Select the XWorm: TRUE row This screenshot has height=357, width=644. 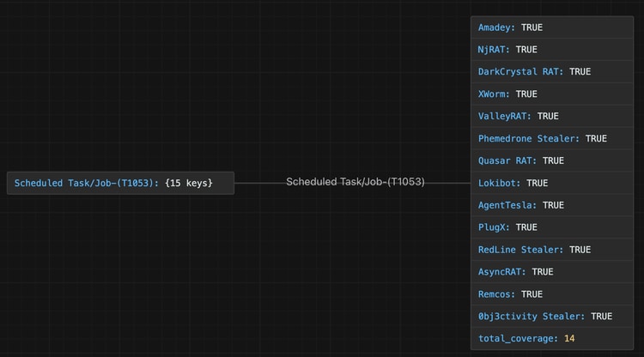(552, 94)
